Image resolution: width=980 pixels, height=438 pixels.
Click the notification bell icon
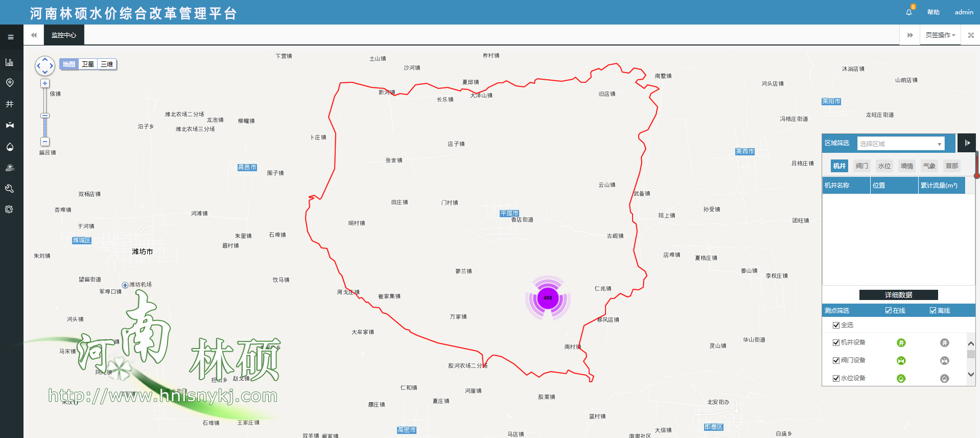click(x=909, y=12)
